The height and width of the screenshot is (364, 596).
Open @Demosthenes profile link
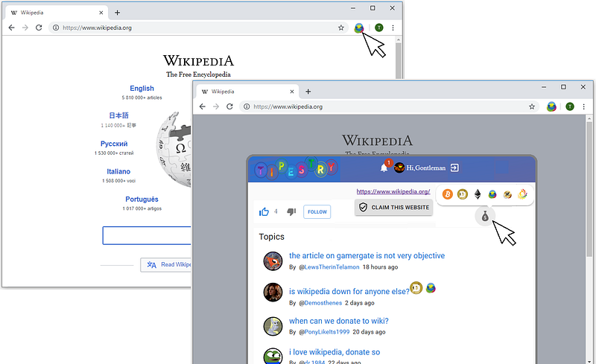click(320, 303)
